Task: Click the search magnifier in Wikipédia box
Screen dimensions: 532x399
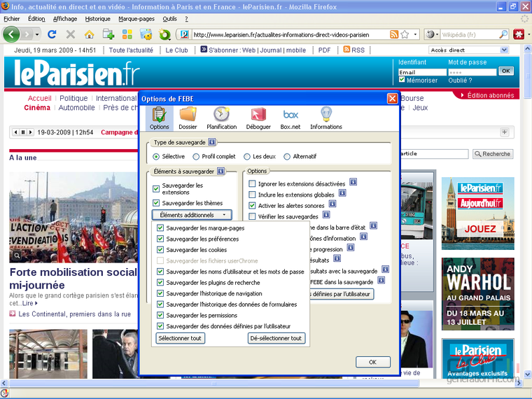Action: 503,34
